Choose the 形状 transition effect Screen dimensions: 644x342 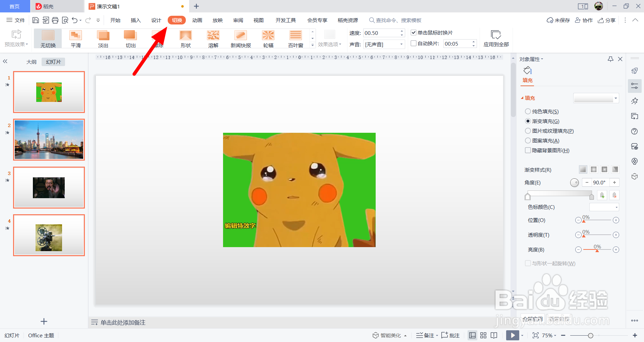click(185, 39)
